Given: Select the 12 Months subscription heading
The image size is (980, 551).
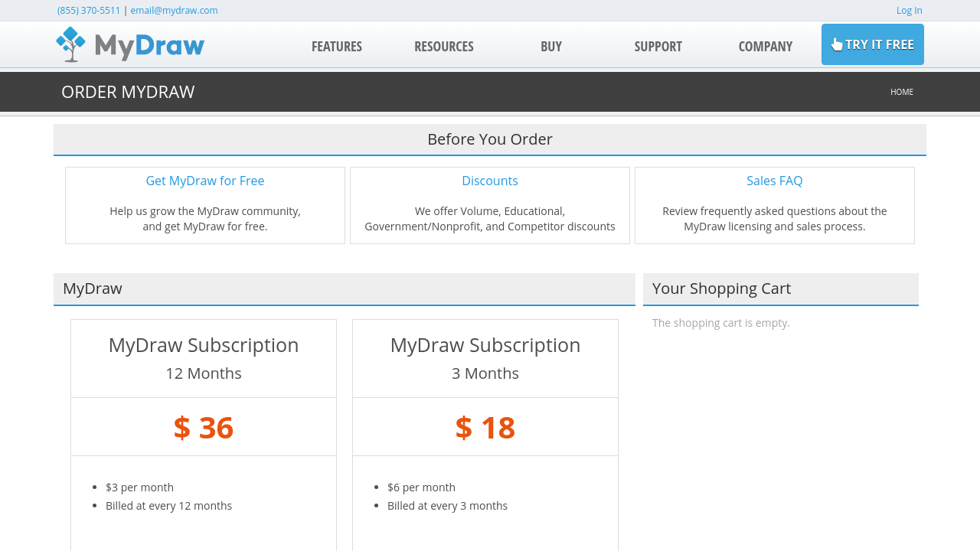Looking at the screenshot, I should (x=204, y=373).
